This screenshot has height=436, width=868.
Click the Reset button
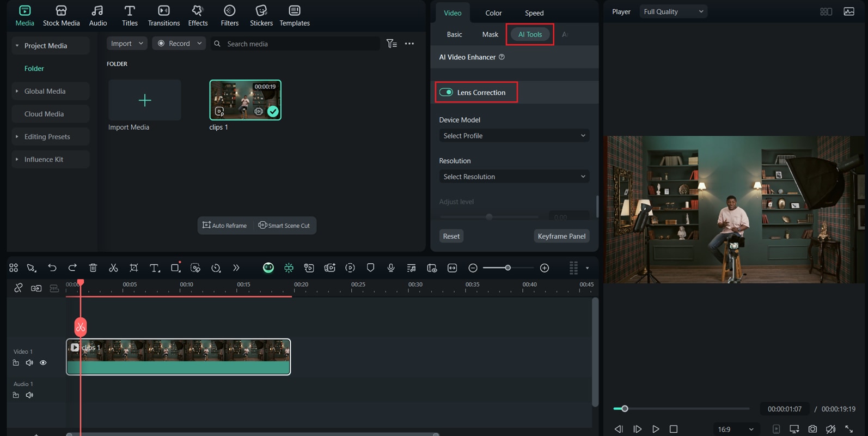click(x=451, y=236)
